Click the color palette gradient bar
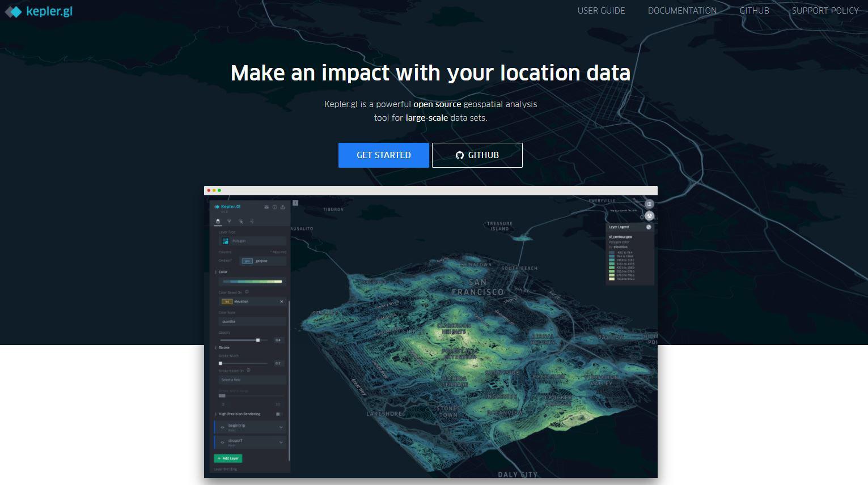This screenshot has height=485, width=868. (252, 281)
